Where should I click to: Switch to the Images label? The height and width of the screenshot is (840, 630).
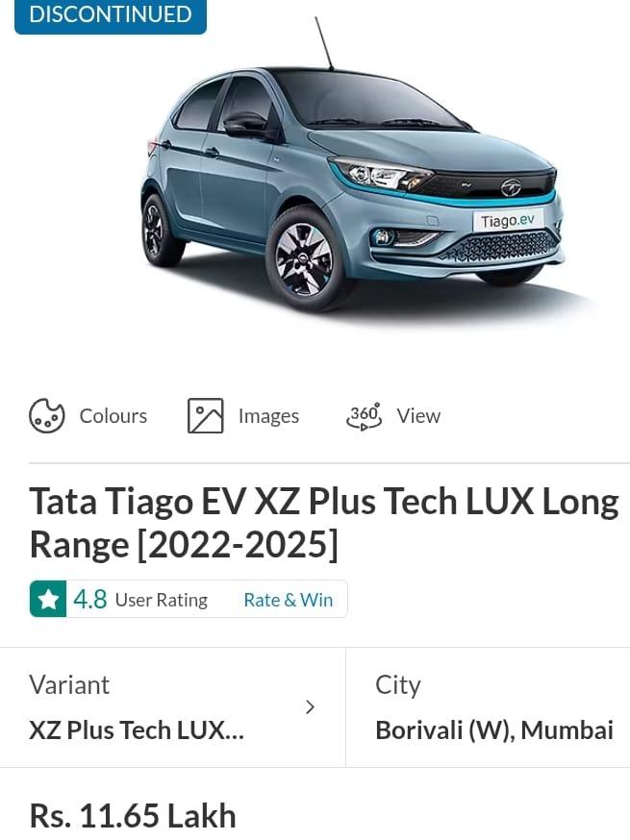268,416
